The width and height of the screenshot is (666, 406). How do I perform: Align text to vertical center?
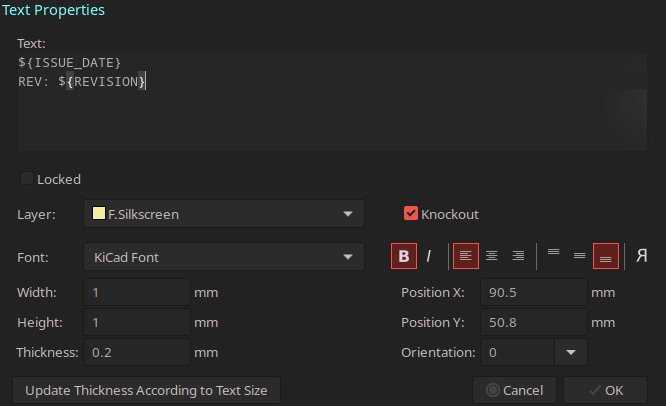click(x=580, y=256)
